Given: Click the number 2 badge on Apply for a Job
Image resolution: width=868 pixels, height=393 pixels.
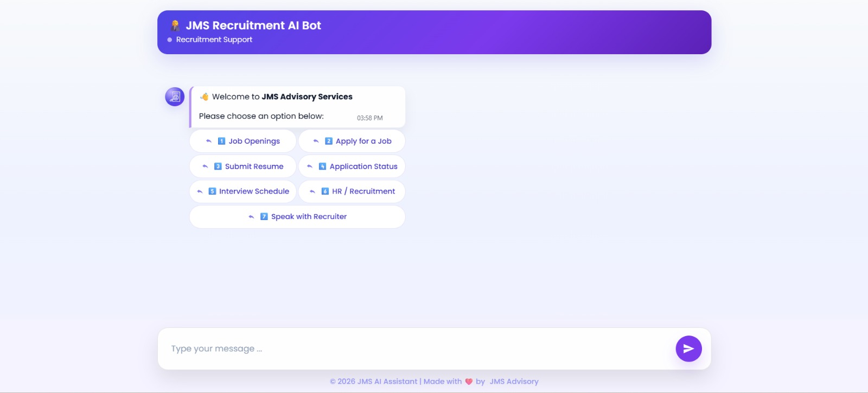Looking at the screenshot, I should (329, 141).
